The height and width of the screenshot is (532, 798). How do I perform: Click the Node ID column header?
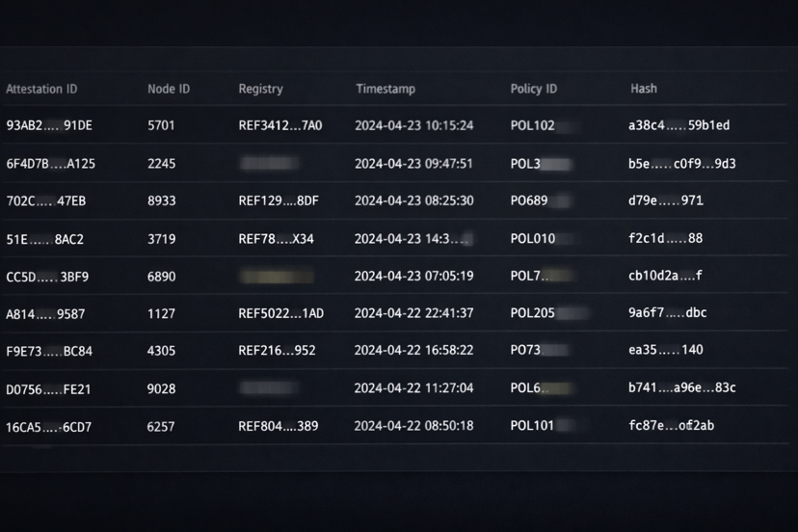pos(169,89)
